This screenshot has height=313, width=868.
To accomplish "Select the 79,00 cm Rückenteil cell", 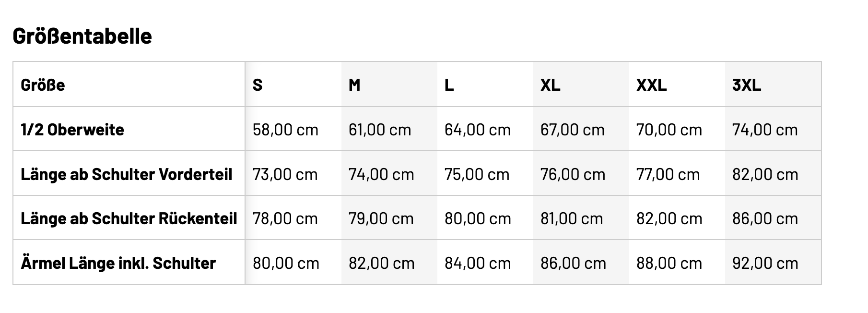I will point(381,219).
